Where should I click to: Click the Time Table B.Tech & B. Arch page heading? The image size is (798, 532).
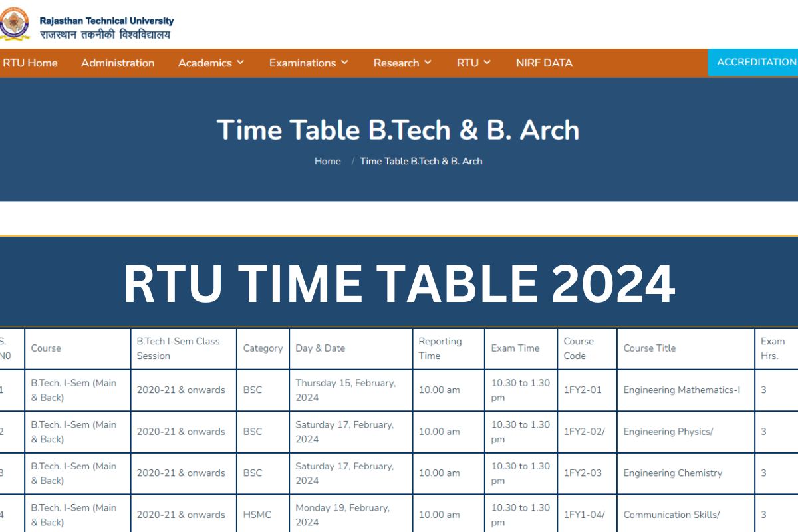[398, 130]
